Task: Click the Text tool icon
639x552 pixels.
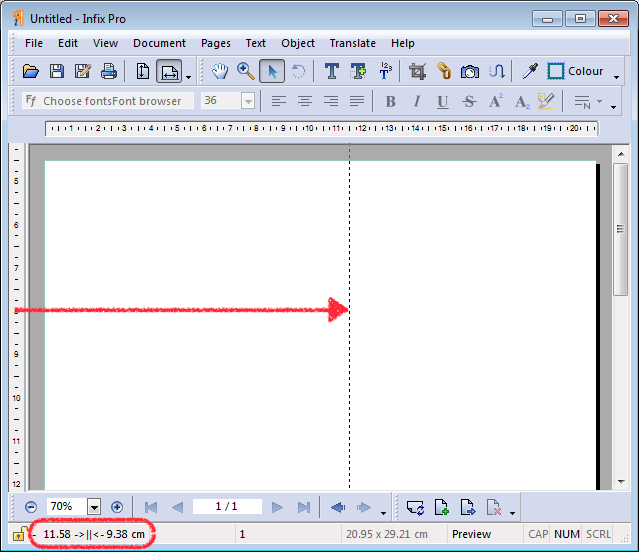Action: click(x=331, y=71)
